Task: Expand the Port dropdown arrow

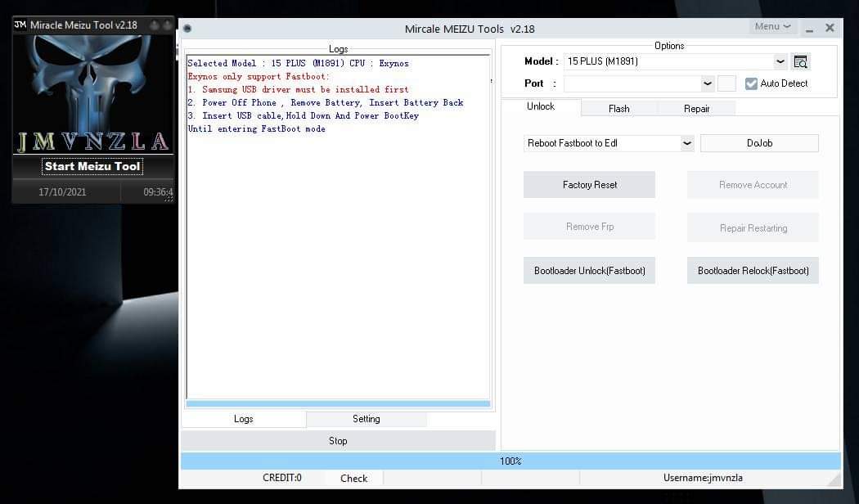Action: coord(708,83)
